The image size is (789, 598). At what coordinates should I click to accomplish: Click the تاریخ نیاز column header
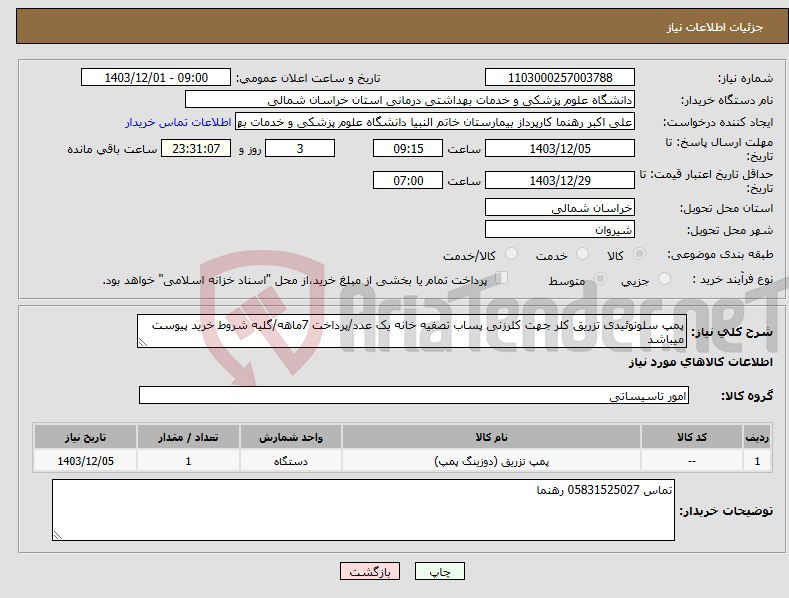click(x=86, y=437)
